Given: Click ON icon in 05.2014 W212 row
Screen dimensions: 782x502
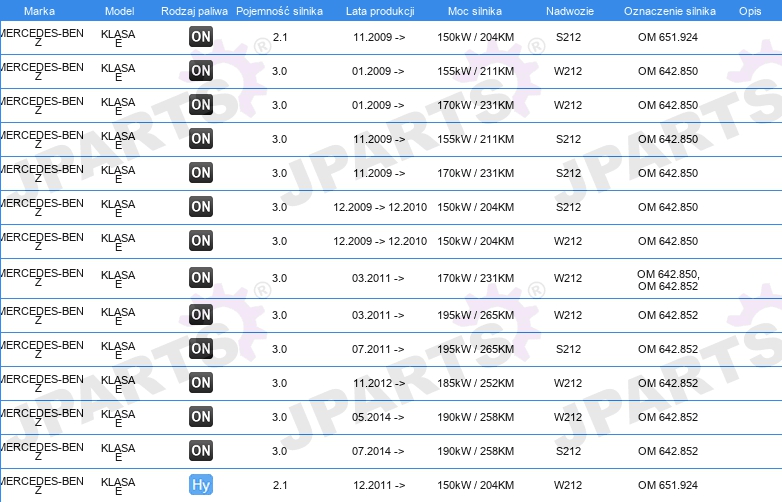Looking at the screenshot, I should [x=201, y=416].
